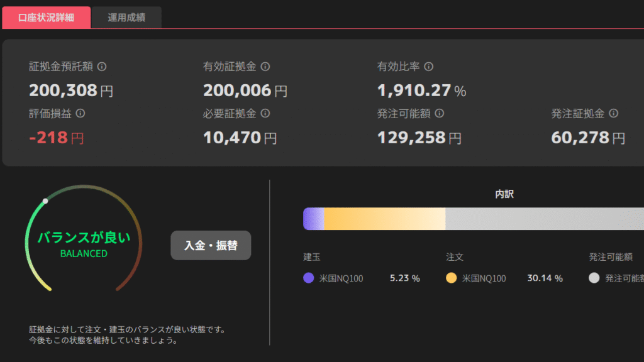Screen dimensions: 644x362
Task: Click the 5.23 % position percentage
Action: tap(405, 278)
